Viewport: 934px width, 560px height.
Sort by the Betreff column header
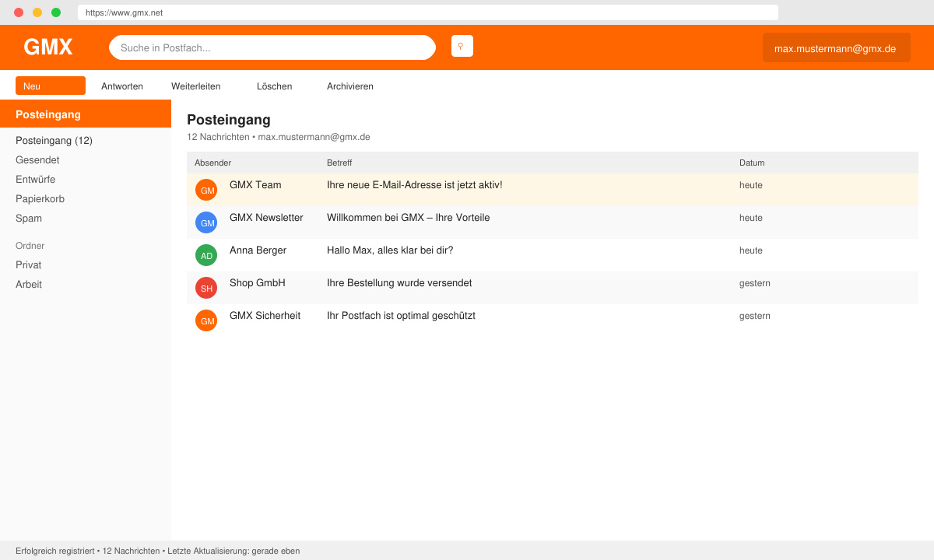coord(339,163)
